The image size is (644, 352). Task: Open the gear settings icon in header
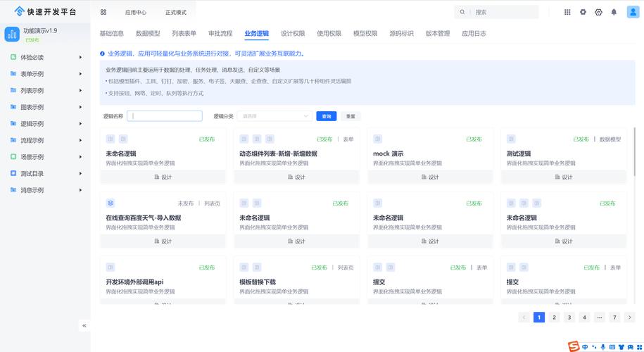click(583, 13)
